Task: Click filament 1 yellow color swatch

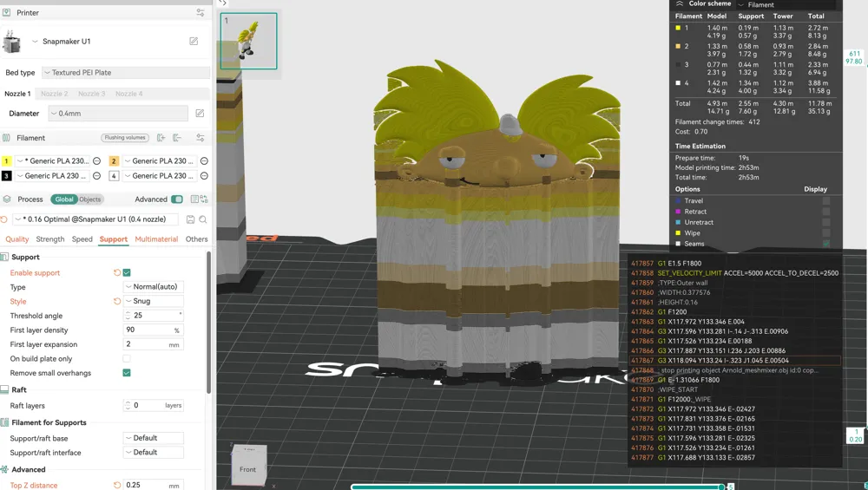Action: point(7,161)
